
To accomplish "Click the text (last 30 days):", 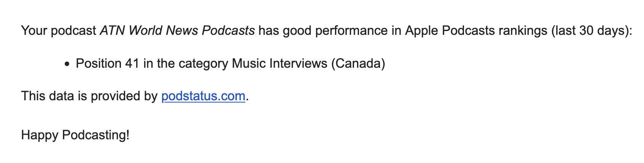I will (592, 31).
